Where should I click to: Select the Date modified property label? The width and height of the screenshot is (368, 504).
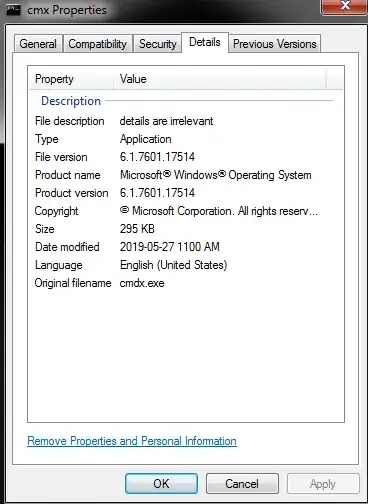click(x=67, y=247)
